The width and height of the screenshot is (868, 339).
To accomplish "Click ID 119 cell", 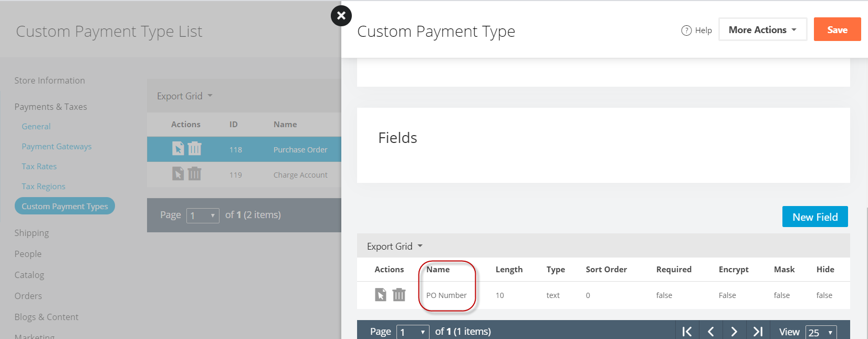I will pyautogui.click(x=236, y=175).
